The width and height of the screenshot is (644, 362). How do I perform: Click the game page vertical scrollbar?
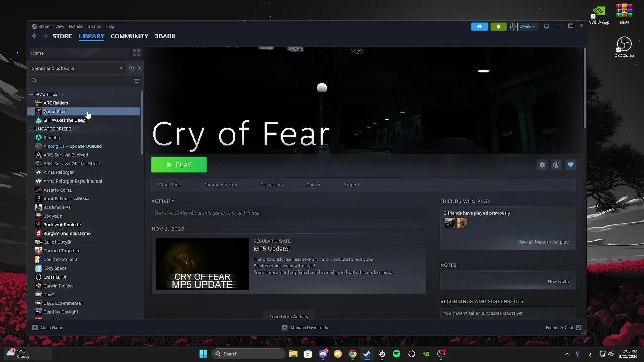[584, 89]
